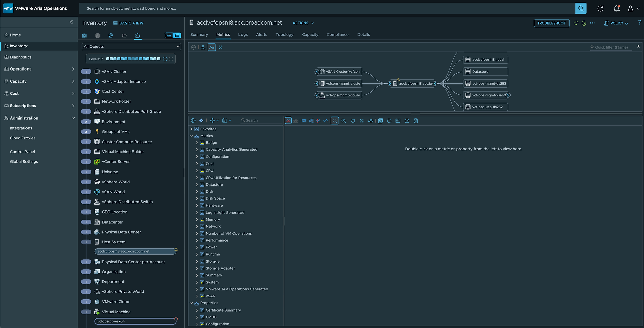
Task: Click the zoom magnifier tool in chart toolbar
Action: point(335,121)
